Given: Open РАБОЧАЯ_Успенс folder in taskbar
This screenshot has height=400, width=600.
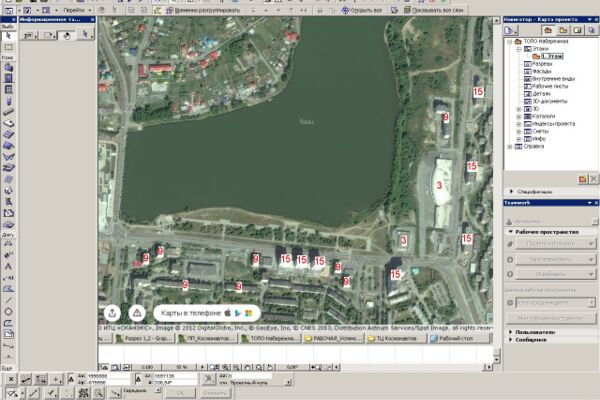Looking at the screenshot, I should coord(333,338).
